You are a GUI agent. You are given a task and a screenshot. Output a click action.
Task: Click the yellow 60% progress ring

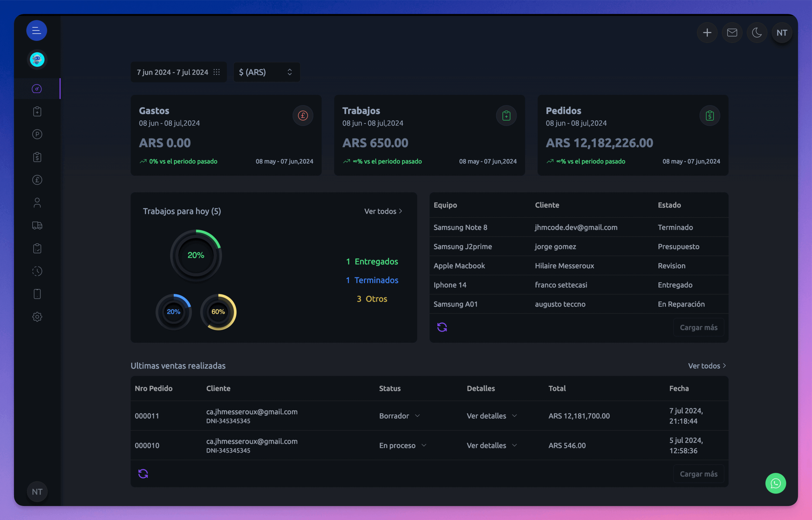coord(218,312)
